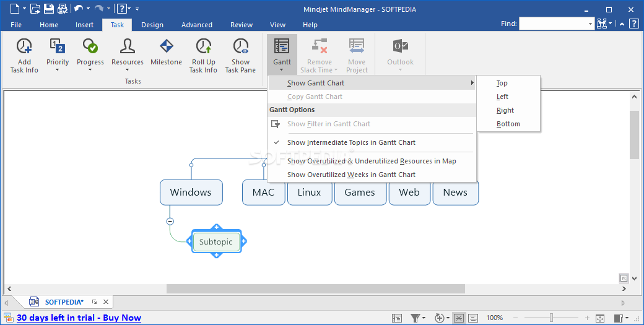Viewport: 644px width, 325px height.
Task: Select the Games topic
Action: 360,192
